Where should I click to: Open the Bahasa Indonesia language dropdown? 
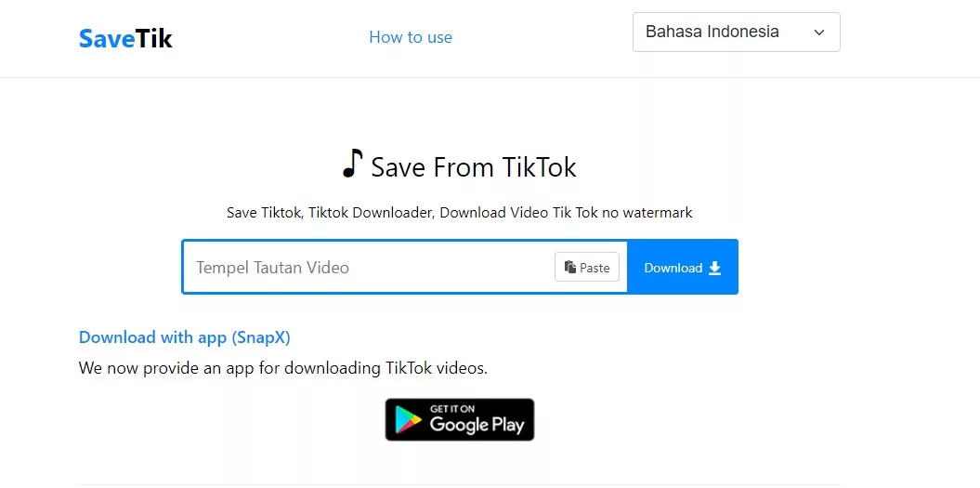click(x=737, y=32)
